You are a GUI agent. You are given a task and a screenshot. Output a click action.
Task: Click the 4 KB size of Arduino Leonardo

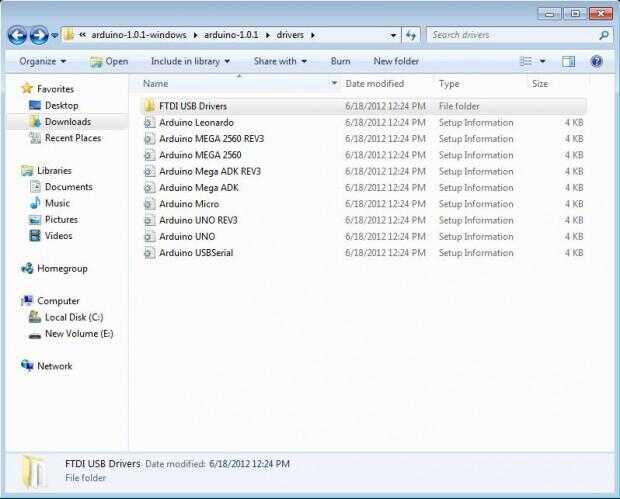[574, 123]
